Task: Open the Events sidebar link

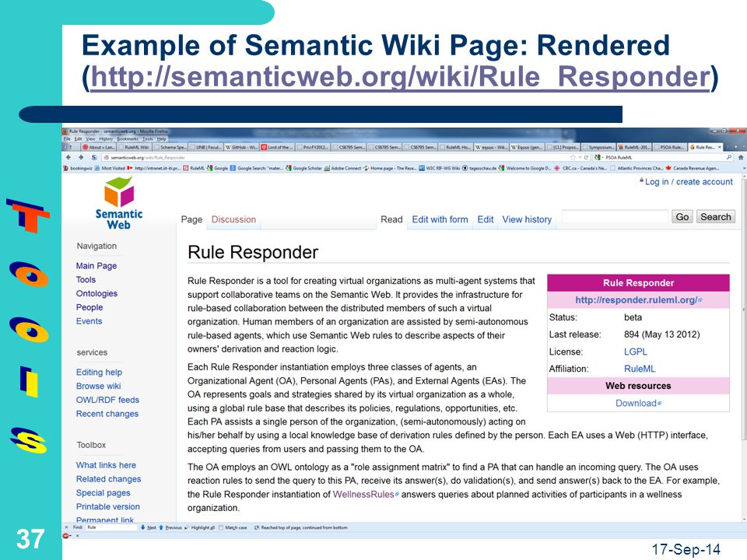Action: (89, 321)
